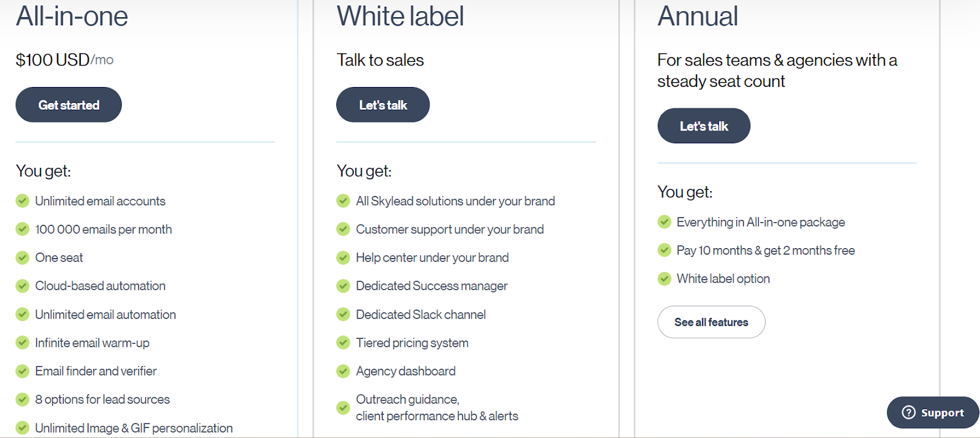The height and width of the screenshot is (438, 980).
Task: Open See all features
Action: 710,322
